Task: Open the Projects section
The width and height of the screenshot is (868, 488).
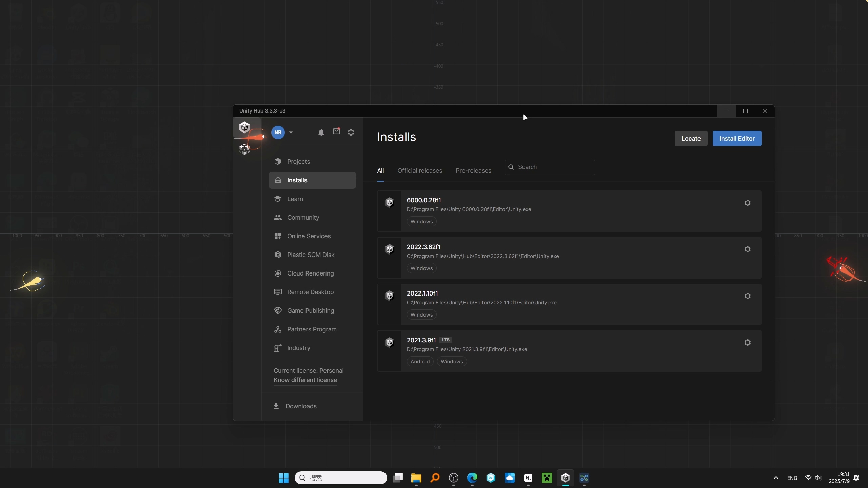Action: point(312,162)
